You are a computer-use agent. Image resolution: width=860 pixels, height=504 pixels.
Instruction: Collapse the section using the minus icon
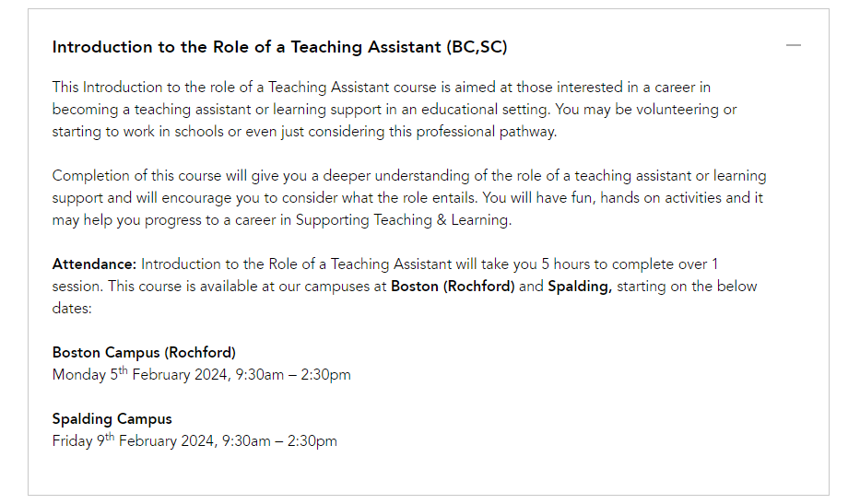click(793, 45)
